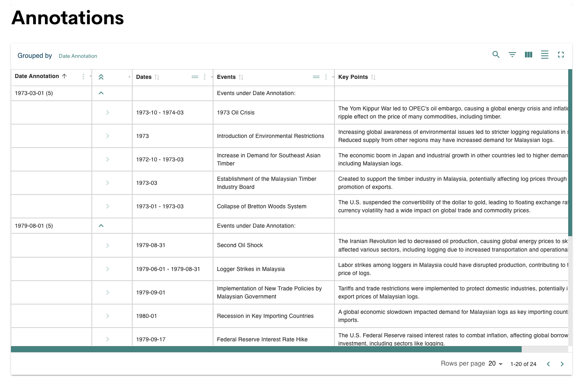Open the Rows per page dropdown
Image resolution: width=588 pixels, height=385 pixels.
495,364
